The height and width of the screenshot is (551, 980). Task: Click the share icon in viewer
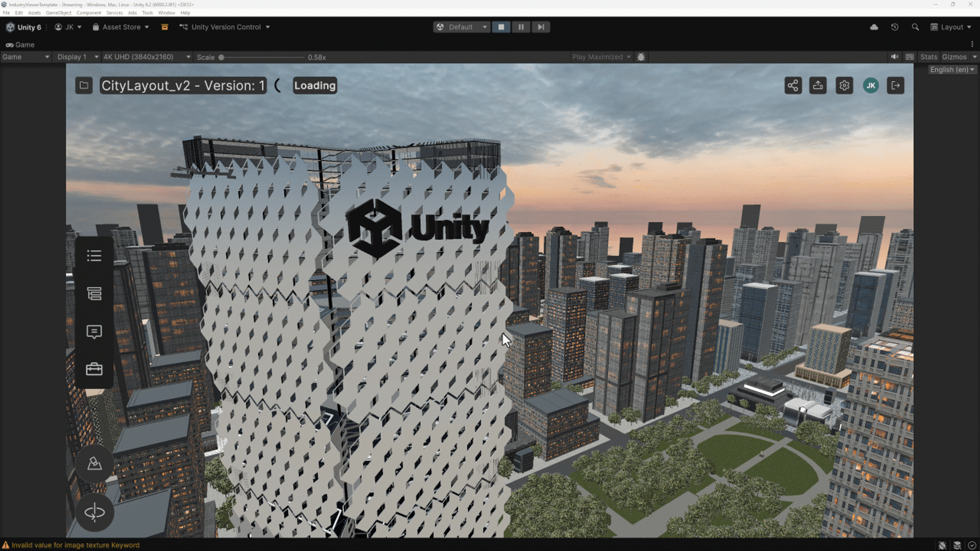(x=793, y=85)
